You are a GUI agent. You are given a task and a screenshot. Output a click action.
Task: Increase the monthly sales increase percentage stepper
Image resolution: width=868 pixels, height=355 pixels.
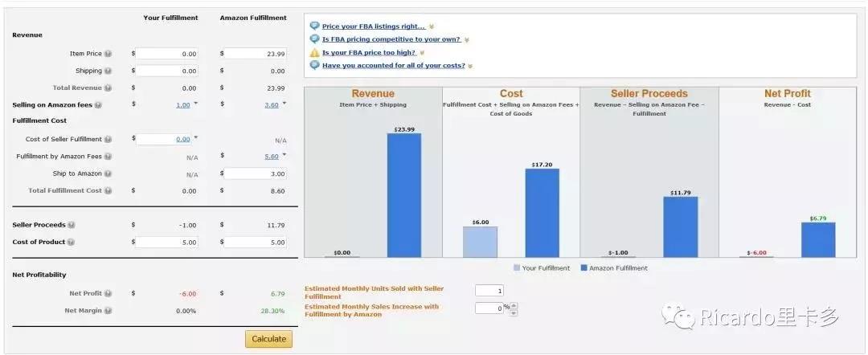(514, 304)
